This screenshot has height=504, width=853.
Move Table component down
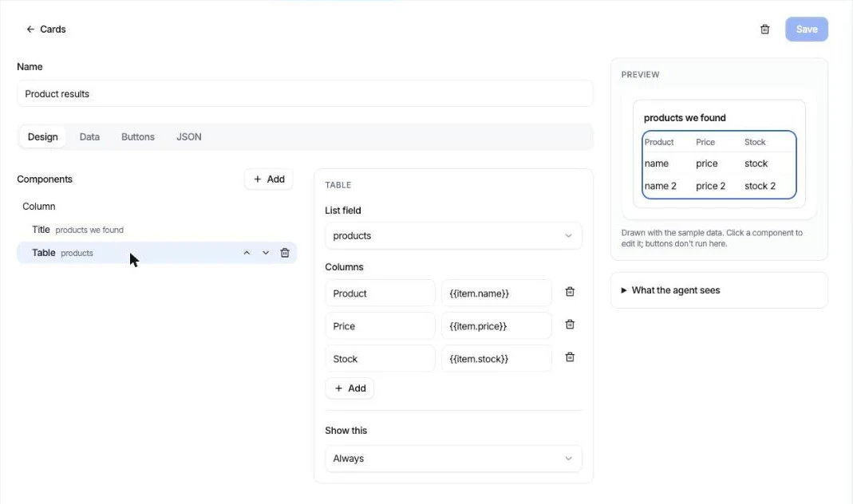click(x=266, y=253)
